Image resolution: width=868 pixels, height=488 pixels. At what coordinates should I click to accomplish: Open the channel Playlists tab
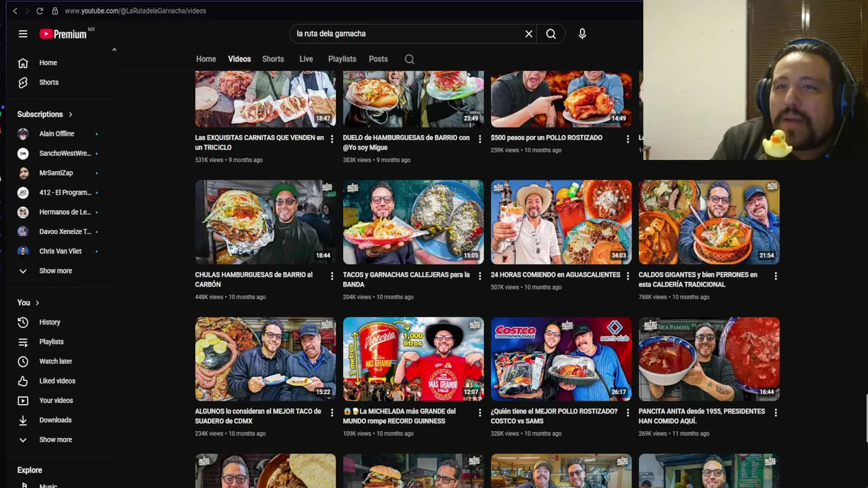[x=342, y=59]
